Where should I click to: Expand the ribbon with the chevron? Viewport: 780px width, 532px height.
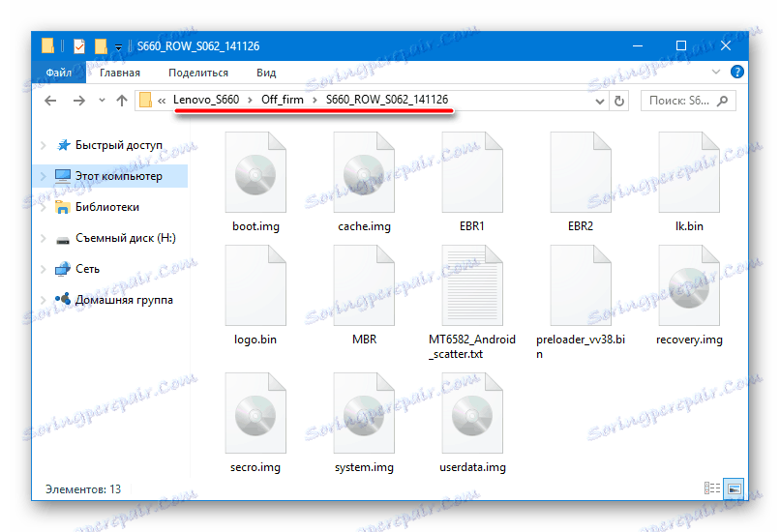pyautogui.click(x=716, y=73)
